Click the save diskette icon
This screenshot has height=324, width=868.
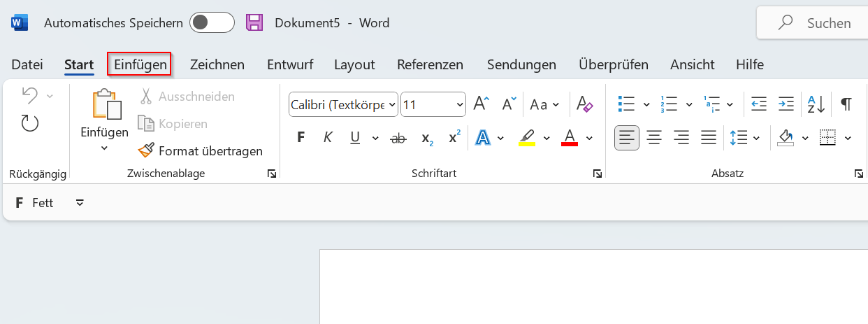[254, 23]
